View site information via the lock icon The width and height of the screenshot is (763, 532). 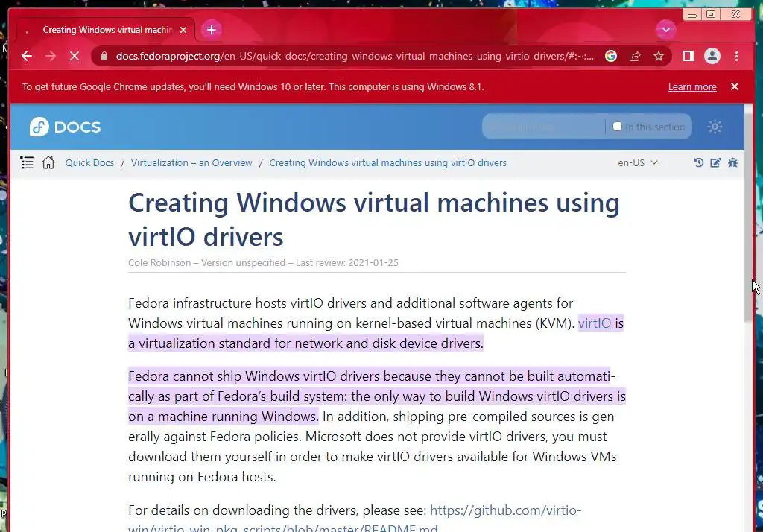point(104,56)
